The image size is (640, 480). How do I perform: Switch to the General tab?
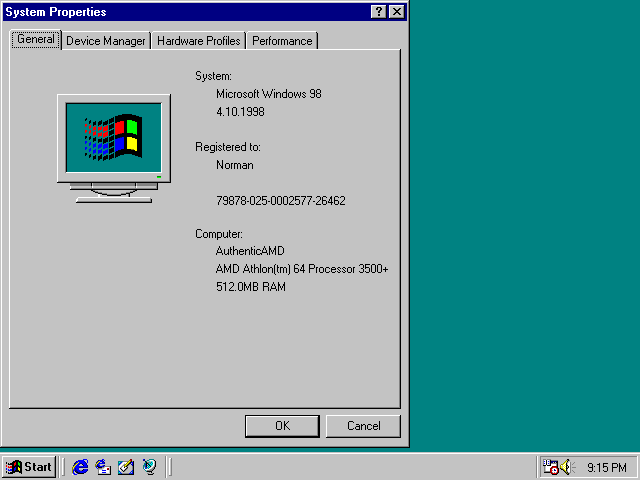click(x=36, y=40)
